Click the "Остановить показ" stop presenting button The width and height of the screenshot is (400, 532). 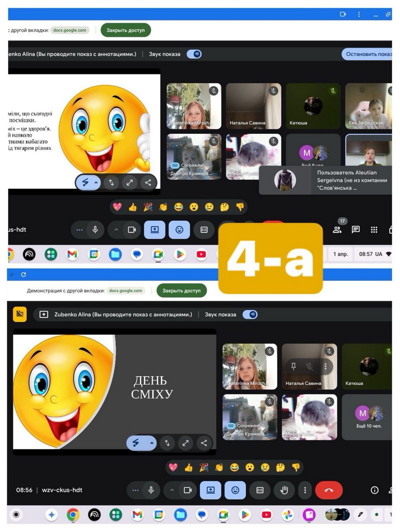point(368,54)
